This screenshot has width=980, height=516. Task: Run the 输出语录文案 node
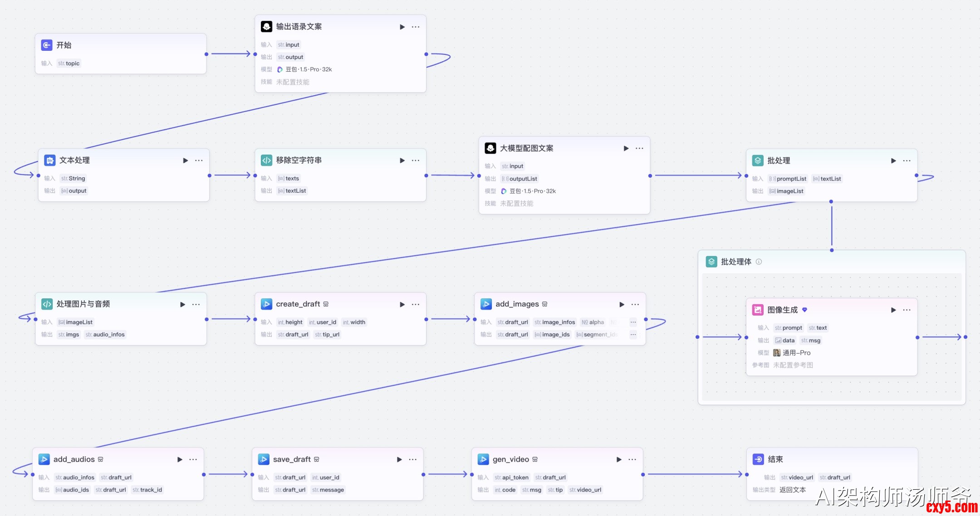pos(402,27)
